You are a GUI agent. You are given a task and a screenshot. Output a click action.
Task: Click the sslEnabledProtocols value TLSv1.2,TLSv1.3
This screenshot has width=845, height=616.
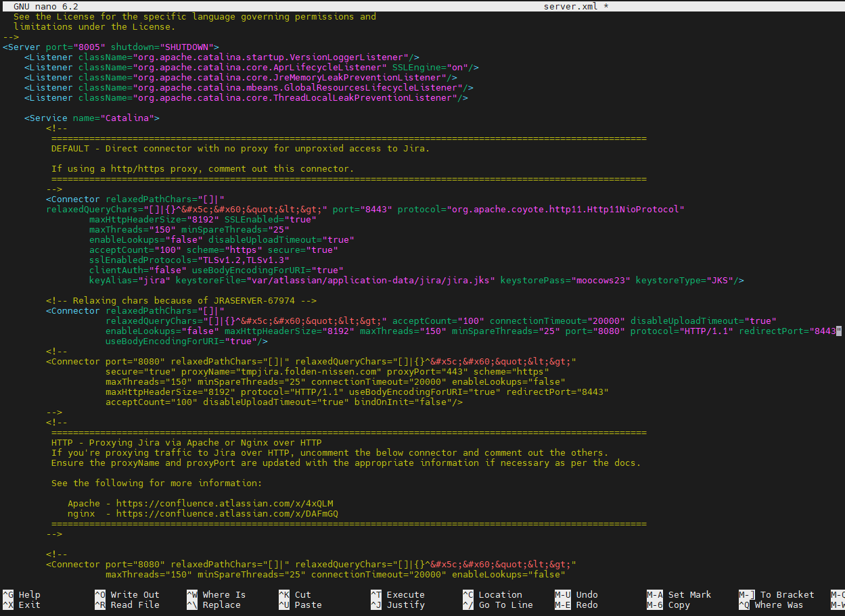click(243, 260)
